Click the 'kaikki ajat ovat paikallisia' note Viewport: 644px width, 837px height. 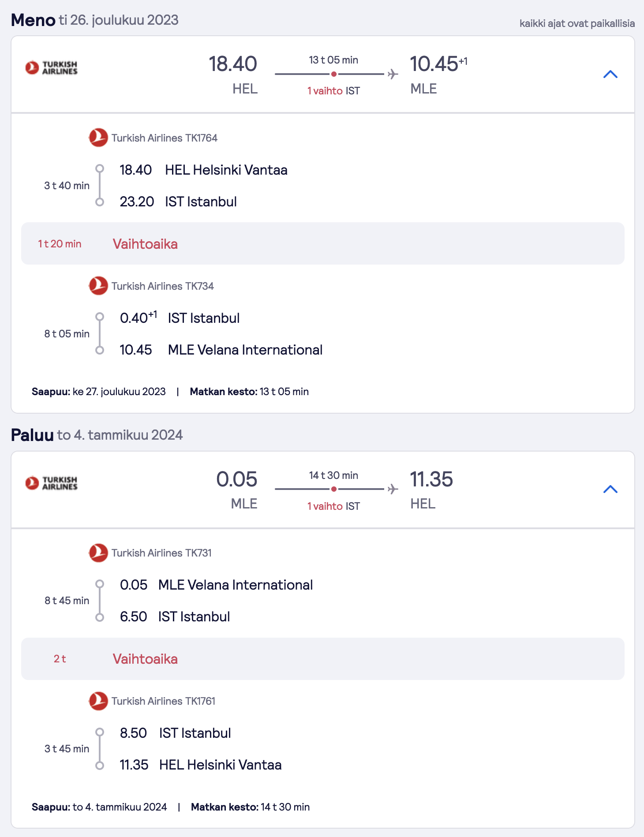pos(577,23)
